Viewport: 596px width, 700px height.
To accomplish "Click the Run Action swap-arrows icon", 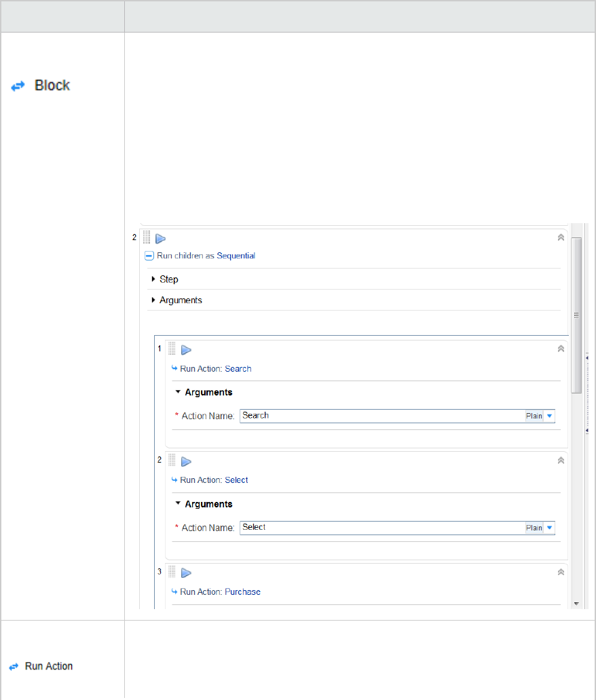I will click(x=14, y=667).
